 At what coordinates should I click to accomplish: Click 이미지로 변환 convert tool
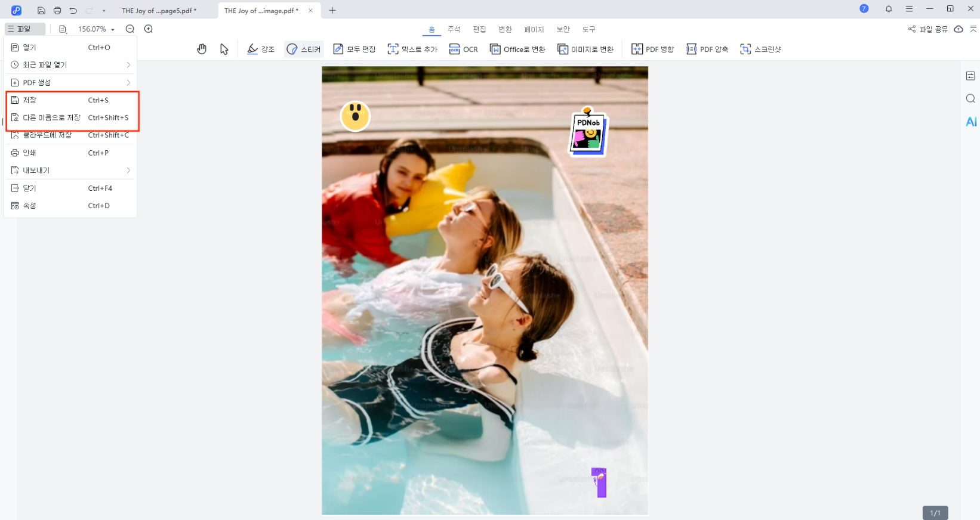coord(585,49)
